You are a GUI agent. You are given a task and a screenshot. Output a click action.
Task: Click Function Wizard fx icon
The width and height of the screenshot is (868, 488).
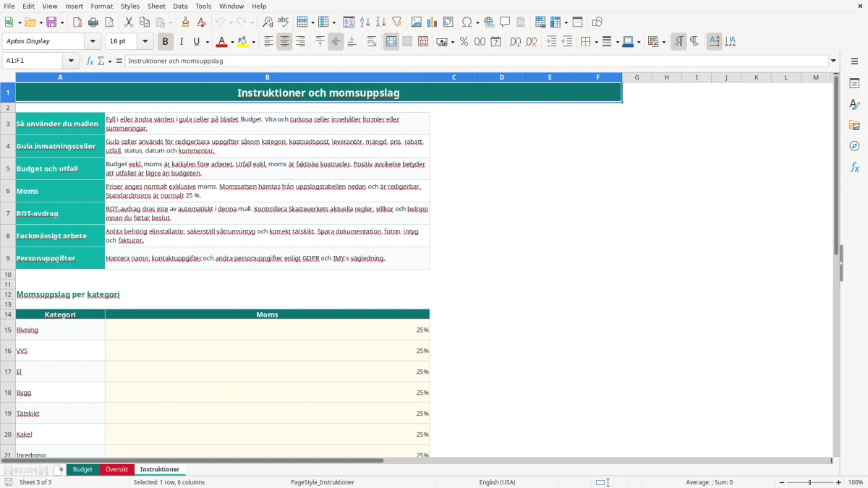point(90,61)
